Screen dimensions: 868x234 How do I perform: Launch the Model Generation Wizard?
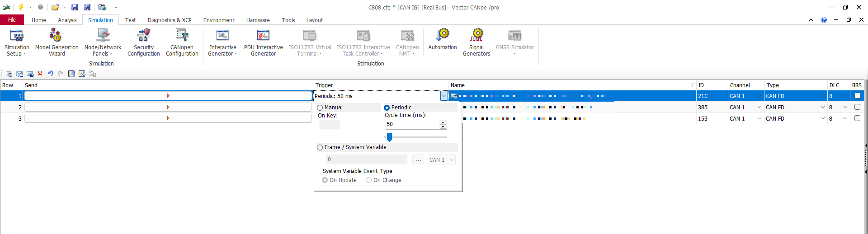point(57,36)
